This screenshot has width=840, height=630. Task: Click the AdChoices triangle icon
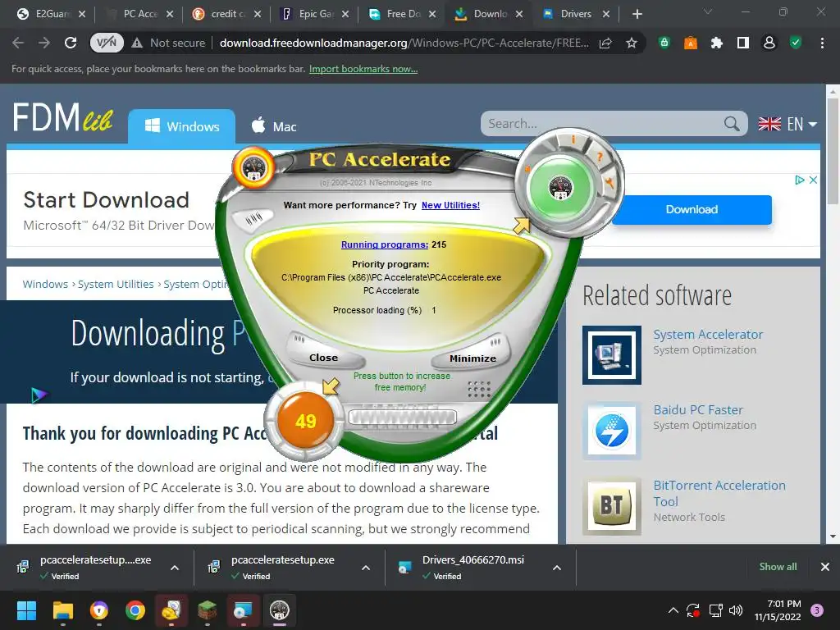click(800, 180)
